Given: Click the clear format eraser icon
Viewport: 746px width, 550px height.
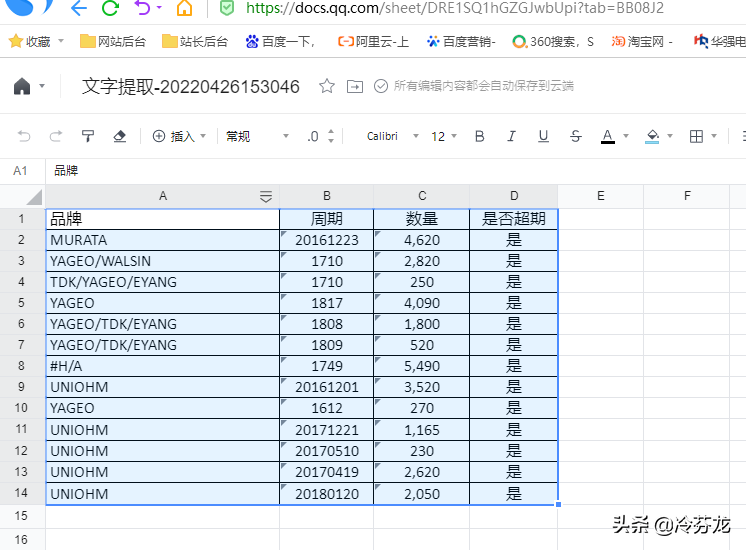Looking at the screenshot, I should point(119,137).
